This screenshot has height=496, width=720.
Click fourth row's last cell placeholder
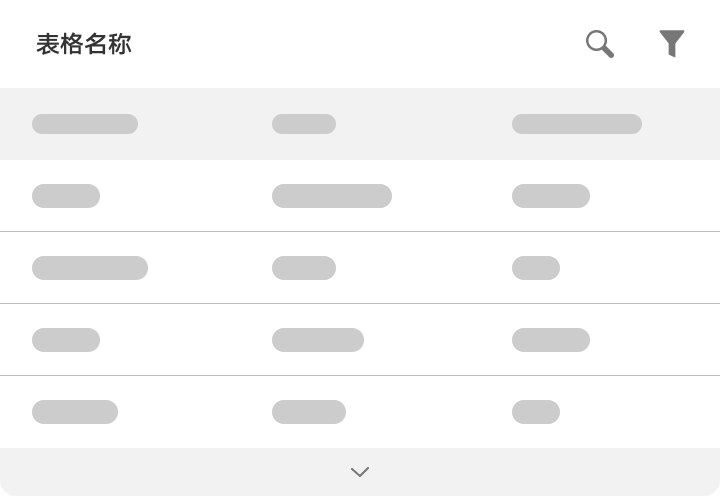536,412
